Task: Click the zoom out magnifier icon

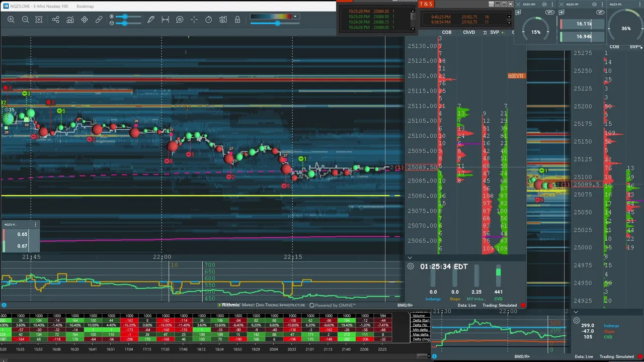Action: 25,20
